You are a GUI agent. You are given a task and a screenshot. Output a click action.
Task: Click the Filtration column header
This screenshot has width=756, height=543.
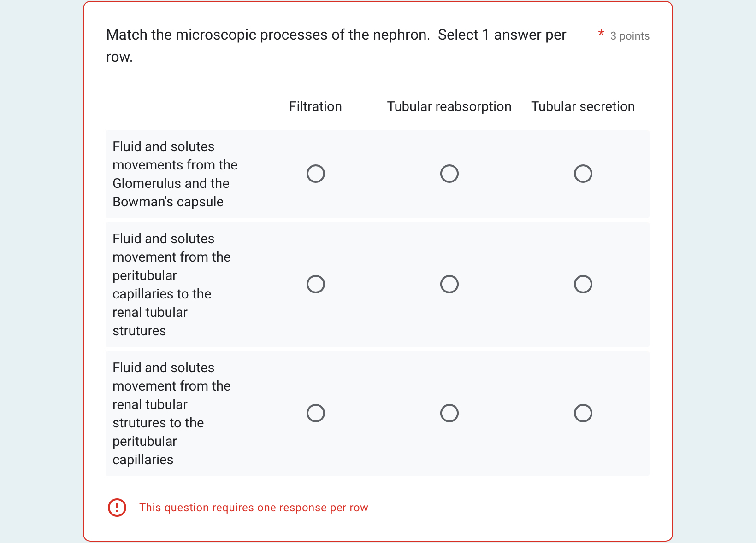[315, 106]
